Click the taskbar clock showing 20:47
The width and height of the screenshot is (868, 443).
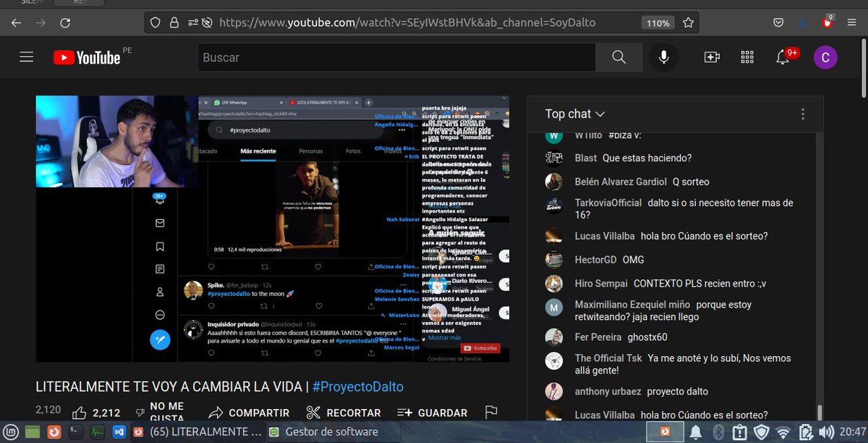(853, 432)
